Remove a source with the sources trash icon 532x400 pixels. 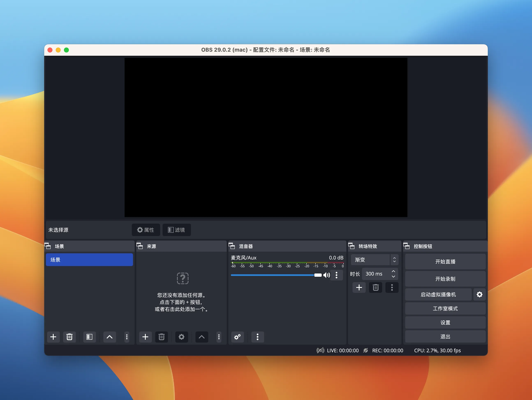(161, 337)
